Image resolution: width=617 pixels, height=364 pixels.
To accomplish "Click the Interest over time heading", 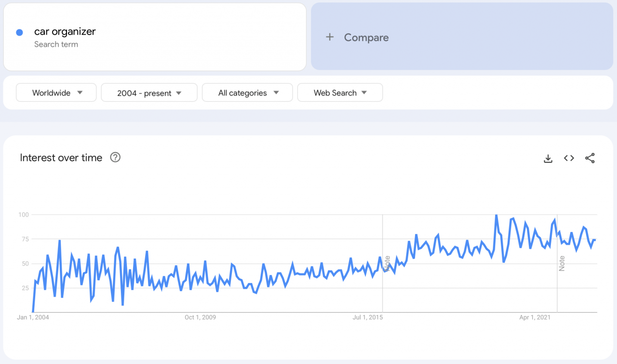I will click(x=61, y=157).
